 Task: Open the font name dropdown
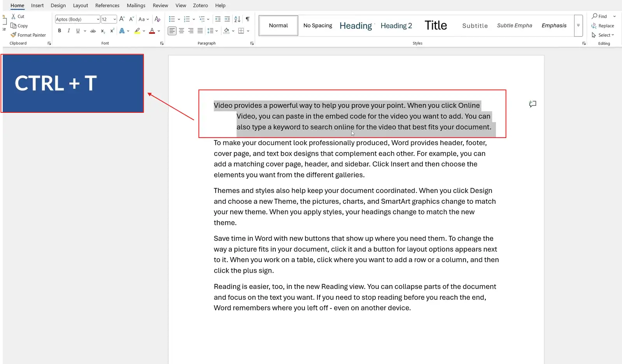(98, 19)
